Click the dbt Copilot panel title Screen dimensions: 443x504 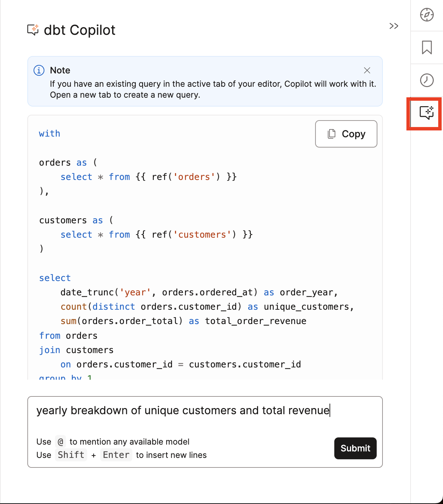click(x=80, y=30)
